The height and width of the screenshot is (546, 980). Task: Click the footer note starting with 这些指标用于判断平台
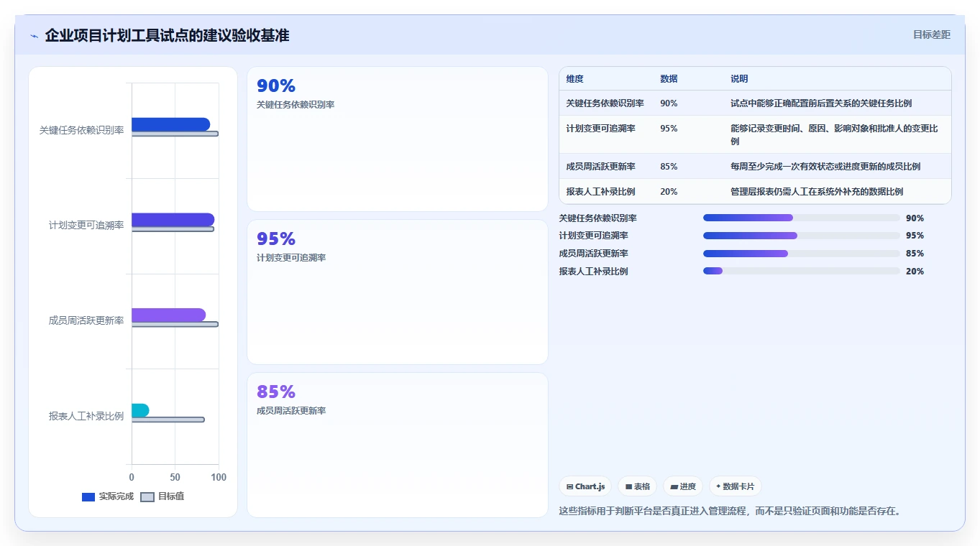coord(730,512)
